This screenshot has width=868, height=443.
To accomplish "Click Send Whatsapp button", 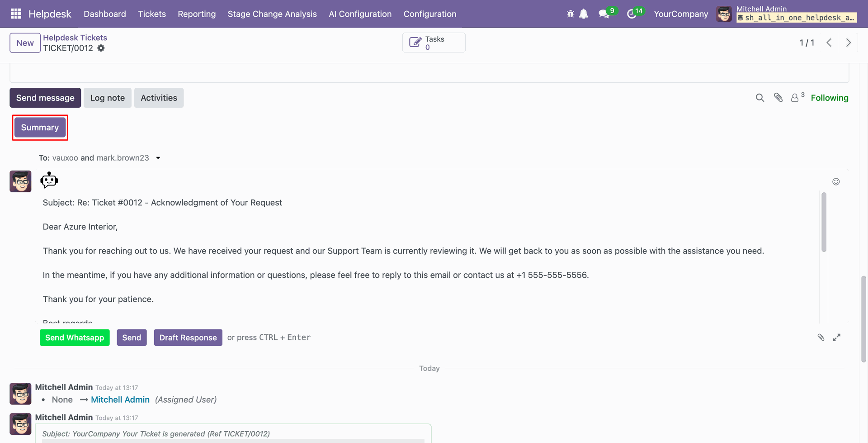I will coord(75,338).
